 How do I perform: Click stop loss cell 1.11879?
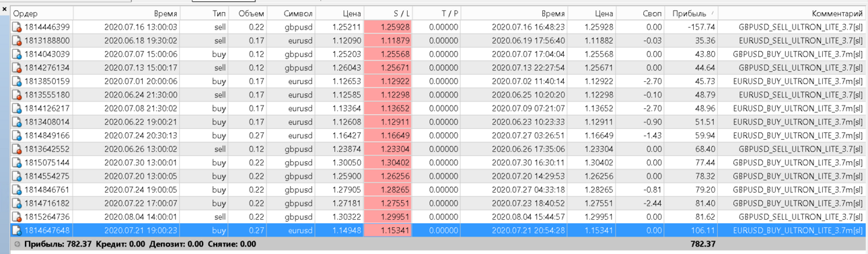(388, 41)
